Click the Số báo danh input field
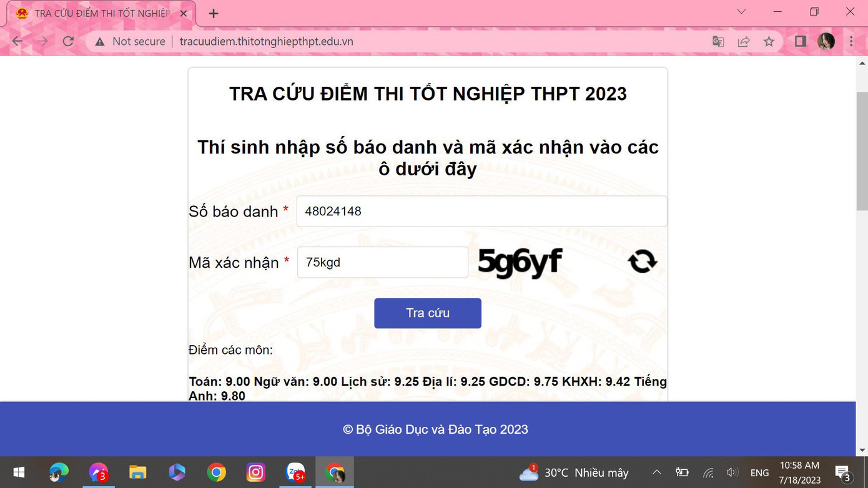 [481, 211]
